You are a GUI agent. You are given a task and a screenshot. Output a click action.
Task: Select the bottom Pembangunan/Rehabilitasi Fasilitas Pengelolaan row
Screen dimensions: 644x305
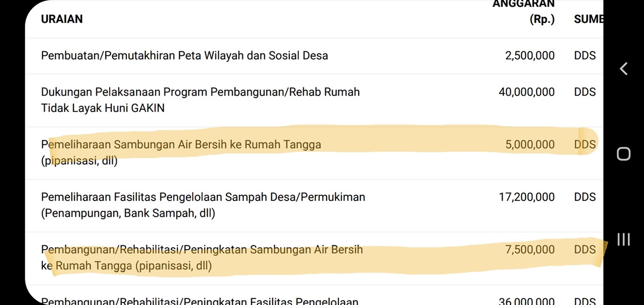pyautogui.click(x=200, y=300)
